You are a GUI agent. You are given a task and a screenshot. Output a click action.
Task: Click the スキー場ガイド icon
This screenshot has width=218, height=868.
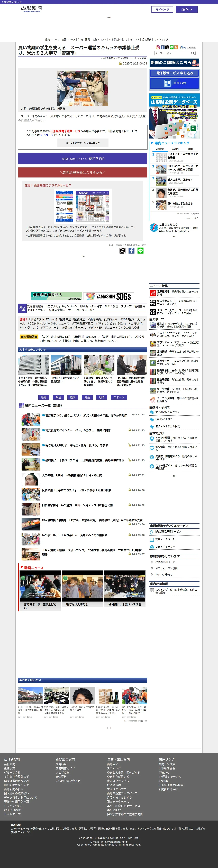(x=152, y=467)
